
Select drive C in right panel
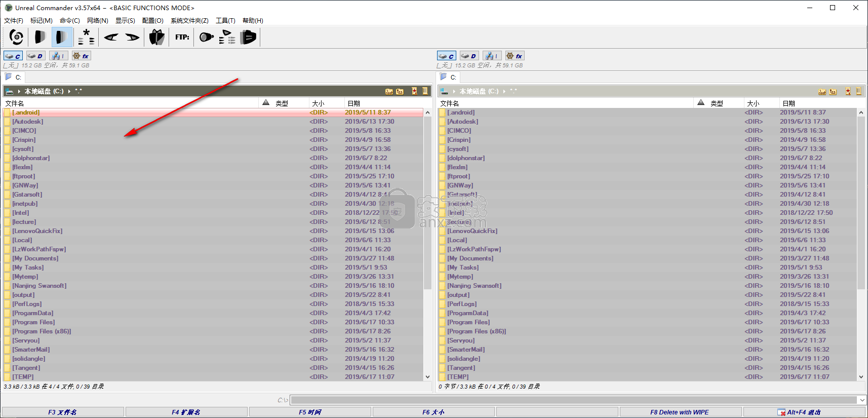coord(447,56)
